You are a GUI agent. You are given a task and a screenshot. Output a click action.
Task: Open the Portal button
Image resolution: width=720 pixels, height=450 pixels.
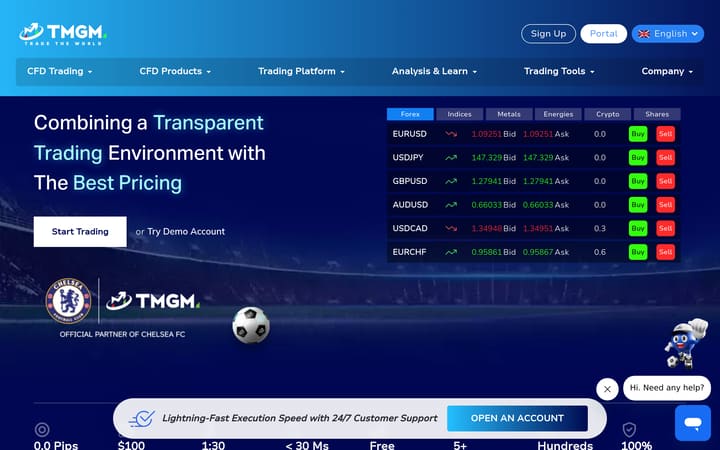click(x=603, y=34)
